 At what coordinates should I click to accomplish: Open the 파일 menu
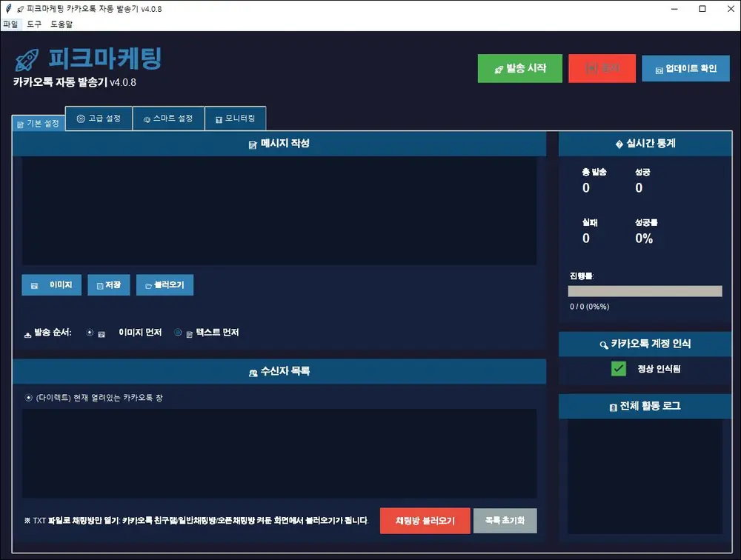pyautogui.click(x=10, y=24)
